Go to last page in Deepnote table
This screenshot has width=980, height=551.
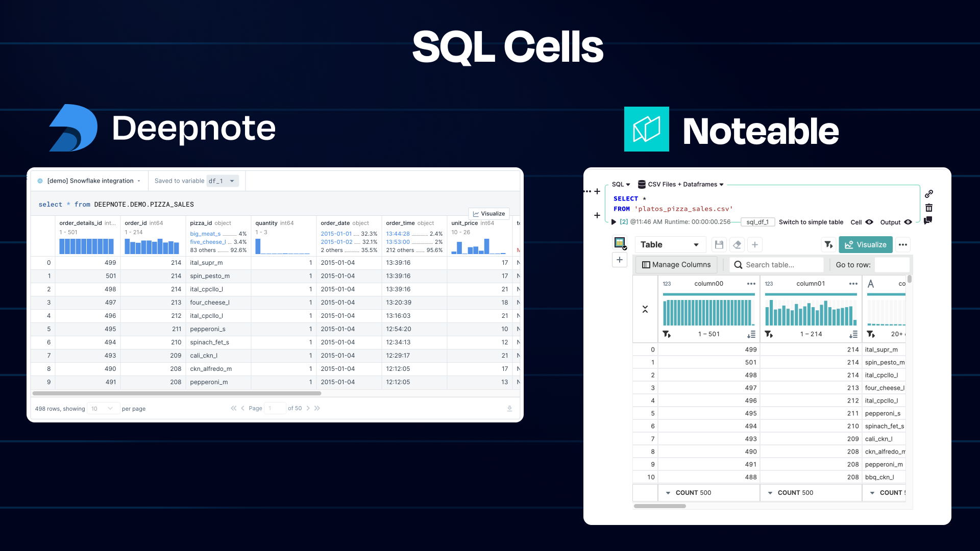click(317, 408)
